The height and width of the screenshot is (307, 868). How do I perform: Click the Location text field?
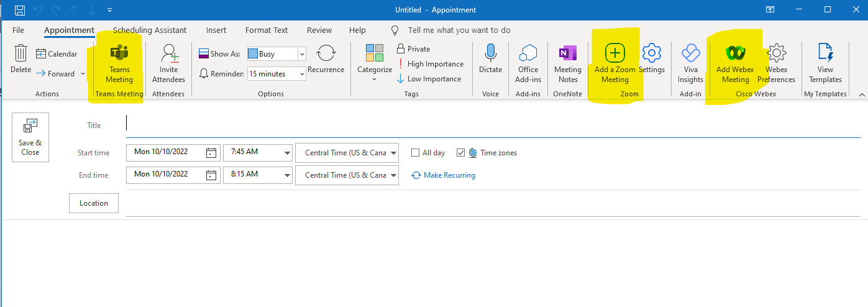493,204
